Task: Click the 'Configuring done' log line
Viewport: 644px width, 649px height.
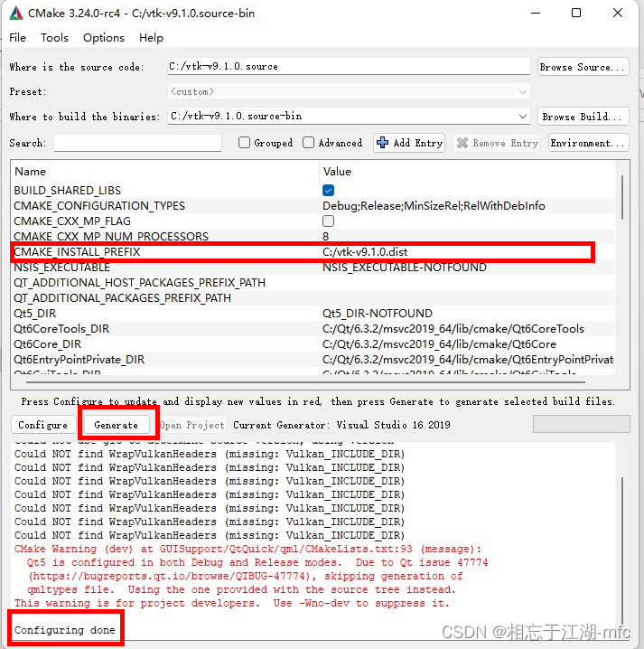Action: pos(64,629)
